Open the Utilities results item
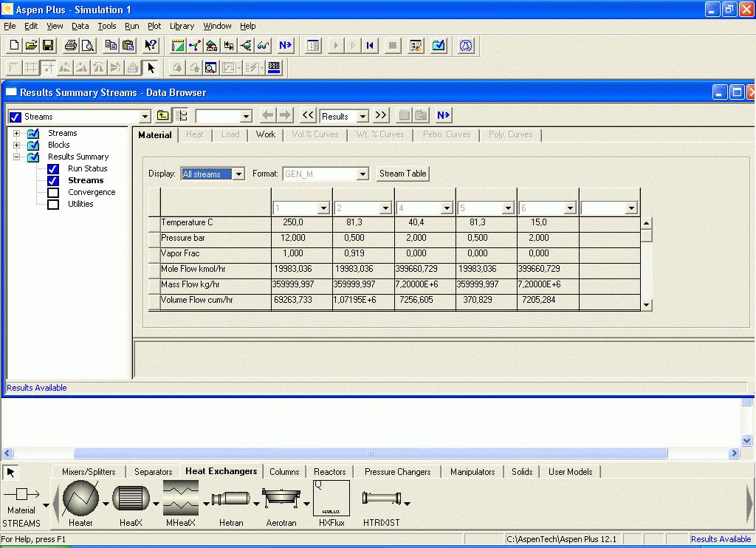The height and width of the screenshot is (548, 756). tap(80, 204)
